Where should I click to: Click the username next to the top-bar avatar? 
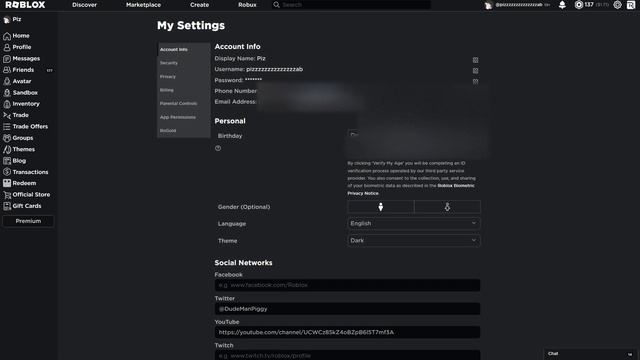tap(519, 5)
